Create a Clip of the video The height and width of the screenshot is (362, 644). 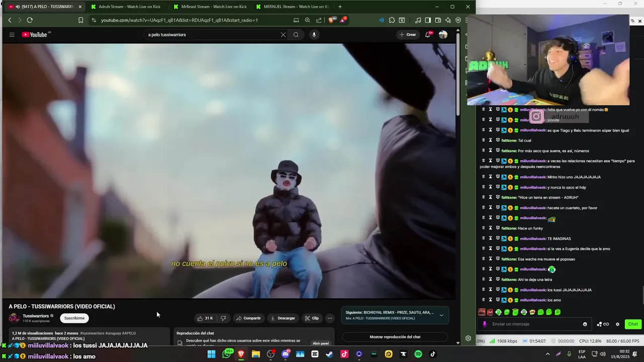point(312,318)
